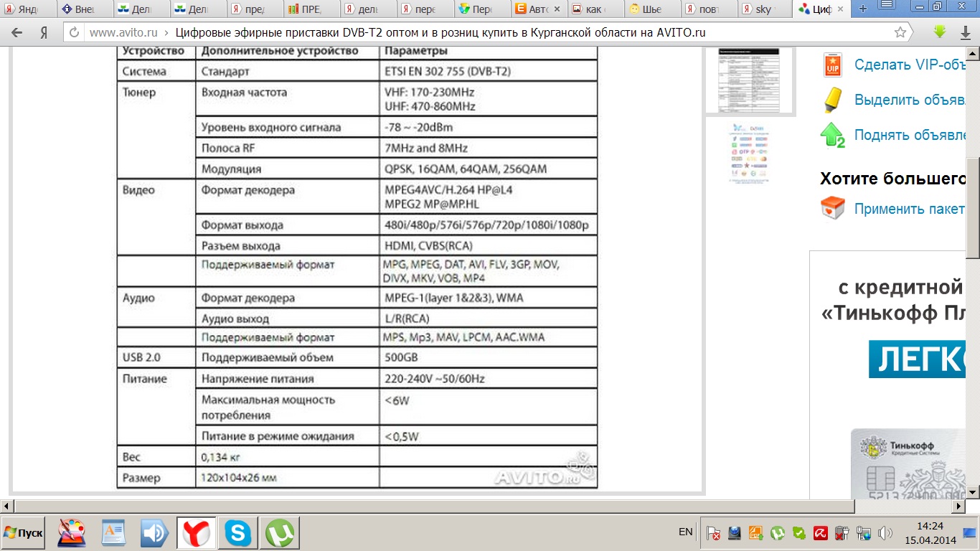Screen dimensions: 980x551
Task: Click the vertical scrollbar thumb
Action: [973, 207]
